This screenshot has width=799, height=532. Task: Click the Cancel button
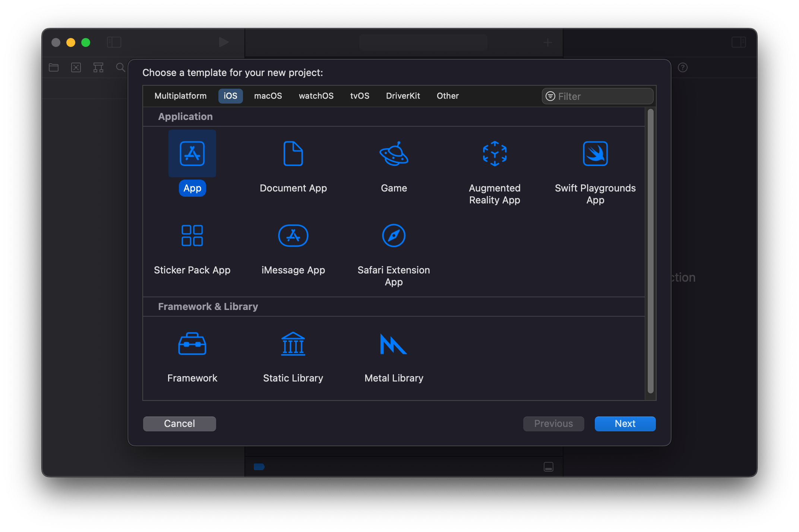coord(179,424)
